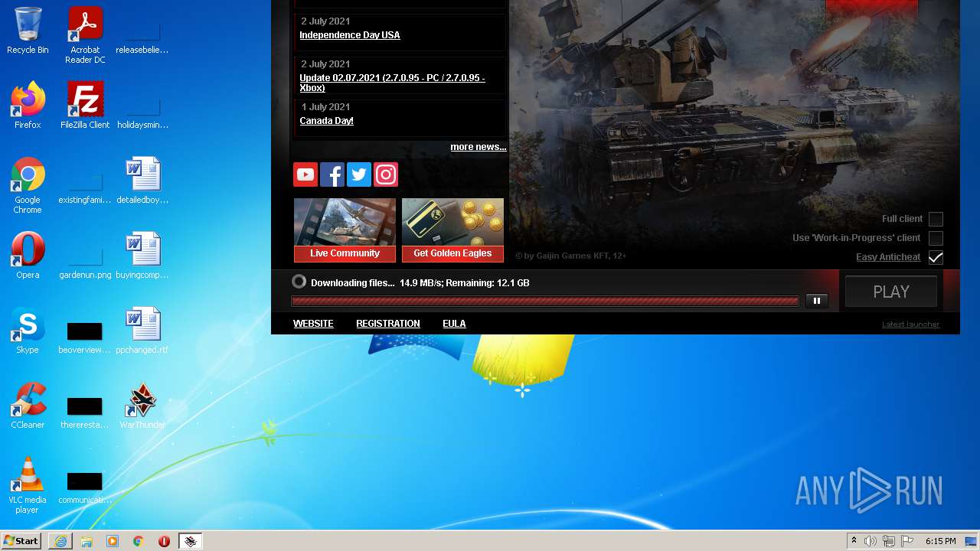Pause the file download
This screenshot has width=980, height=551.
coord(817,301)
